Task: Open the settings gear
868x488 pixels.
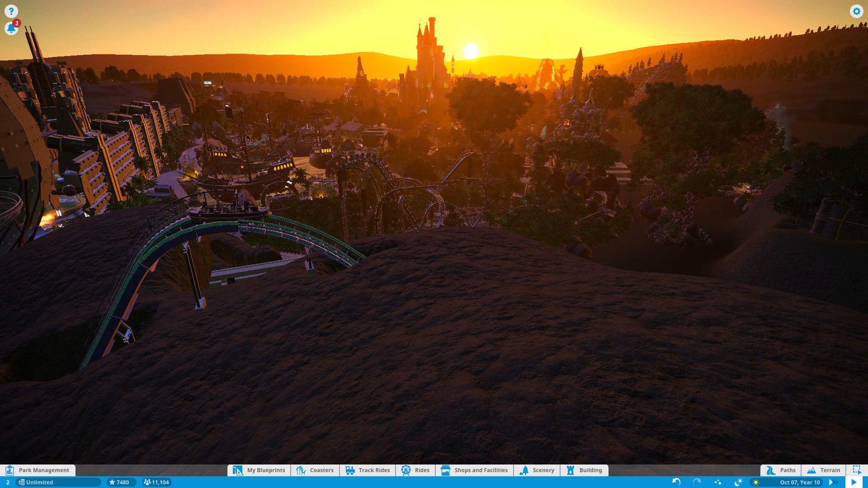Action: 856,11
